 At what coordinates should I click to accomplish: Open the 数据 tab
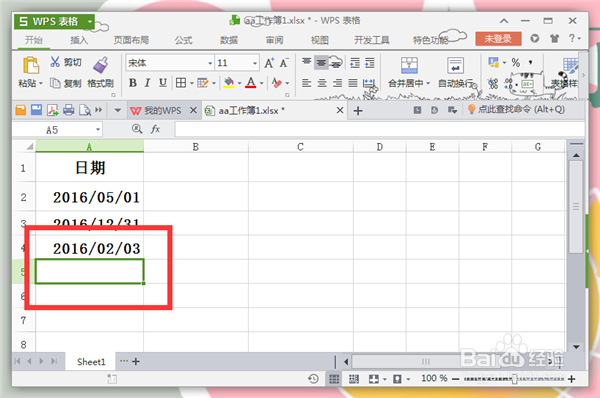tap(229, 40)
